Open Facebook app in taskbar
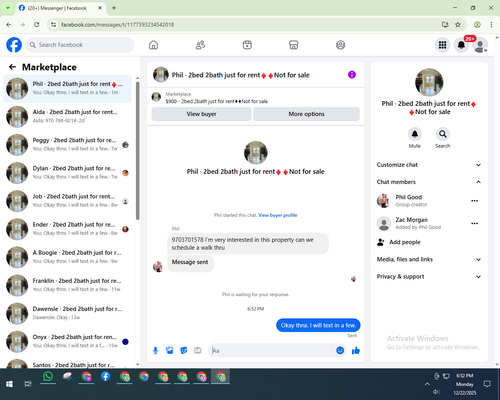This screenshot has width=500, height=400. 105,377
